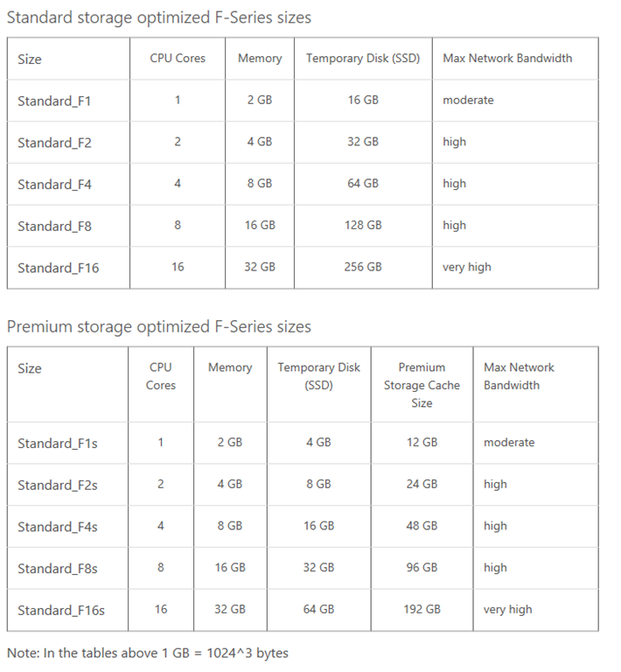
Task: Select the Standard_F8s size cell
Action: 58,569
